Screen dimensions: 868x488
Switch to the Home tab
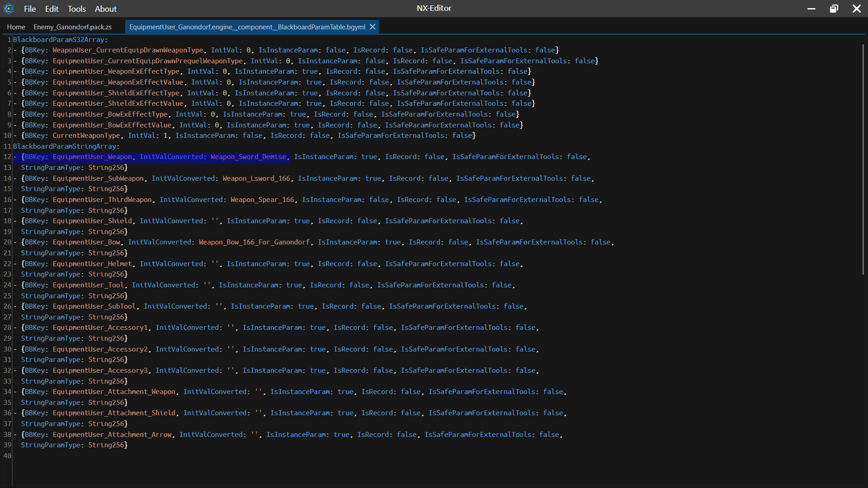coord(16,27)
